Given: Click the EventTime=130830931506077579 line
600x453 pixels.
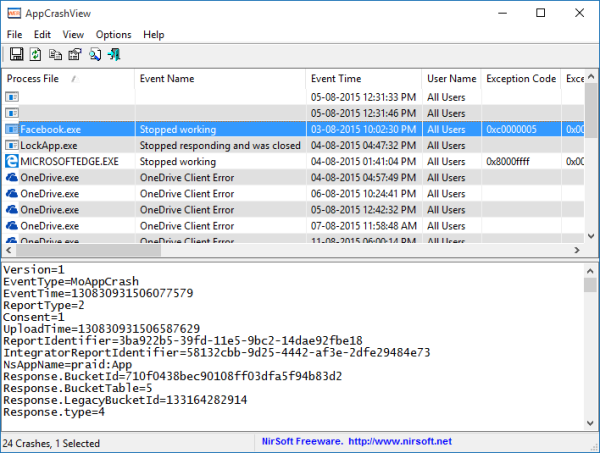Looking at the screenshot, I should (x=98, y=293).
